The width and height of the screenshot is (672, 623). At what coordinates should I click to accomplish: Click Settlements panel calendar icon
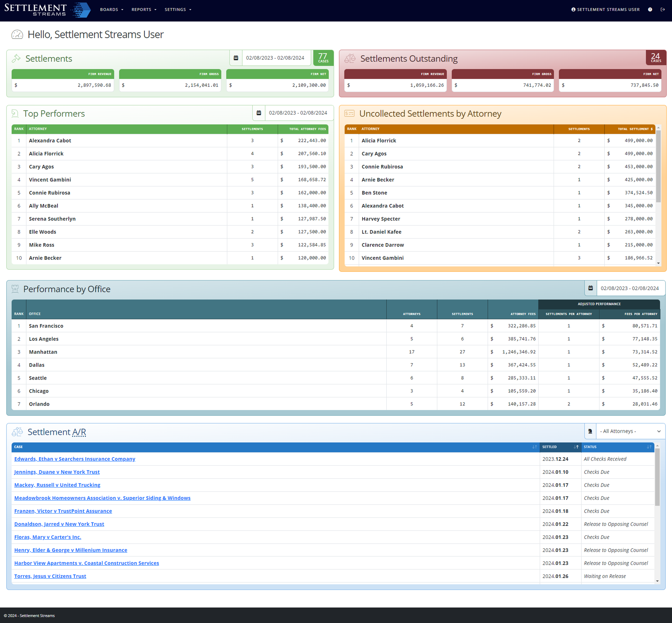pos(236,58)
